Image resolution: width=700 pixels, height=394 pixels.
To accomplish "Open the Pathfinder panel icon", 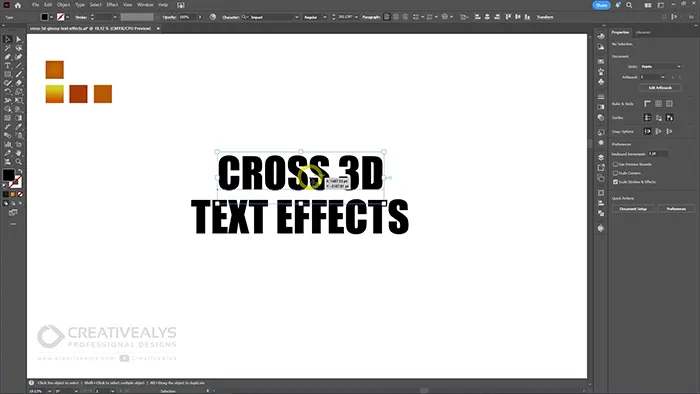I will [x=601, y=213].
